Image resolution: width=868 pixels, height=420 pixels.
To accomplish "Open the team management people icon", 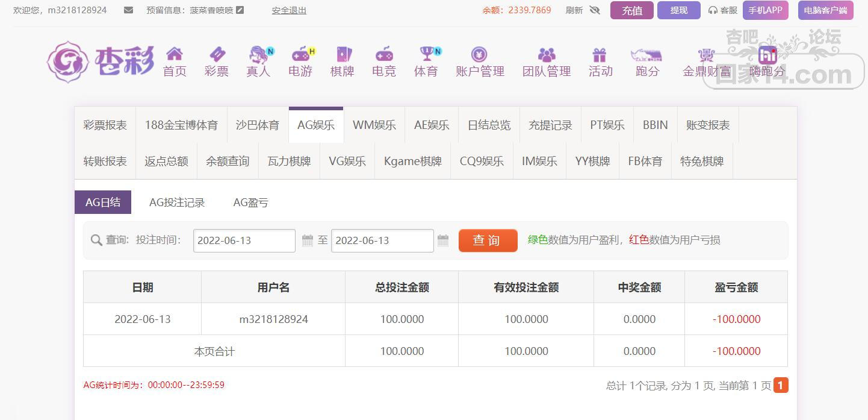I will (x=547, y=55).
